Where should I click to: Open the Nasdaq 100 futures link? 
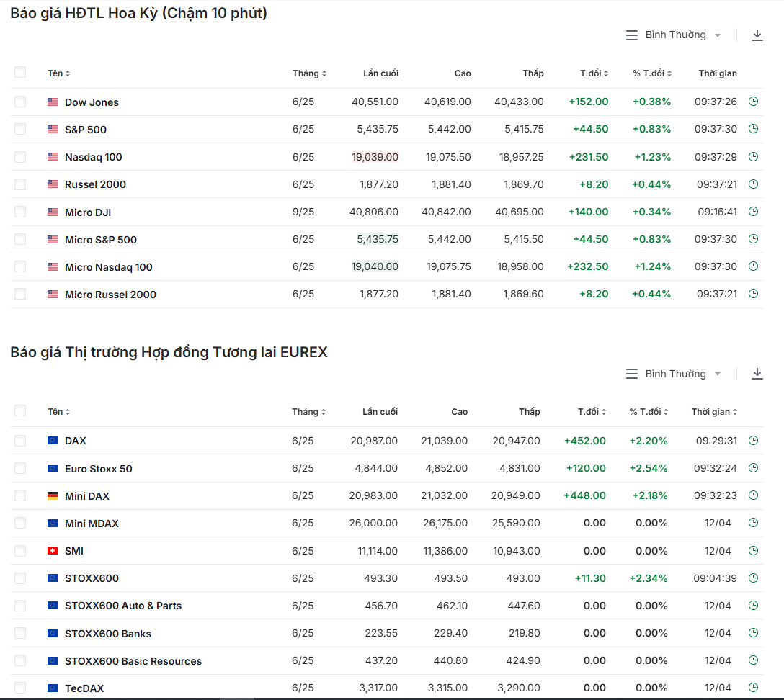[94, 158]
